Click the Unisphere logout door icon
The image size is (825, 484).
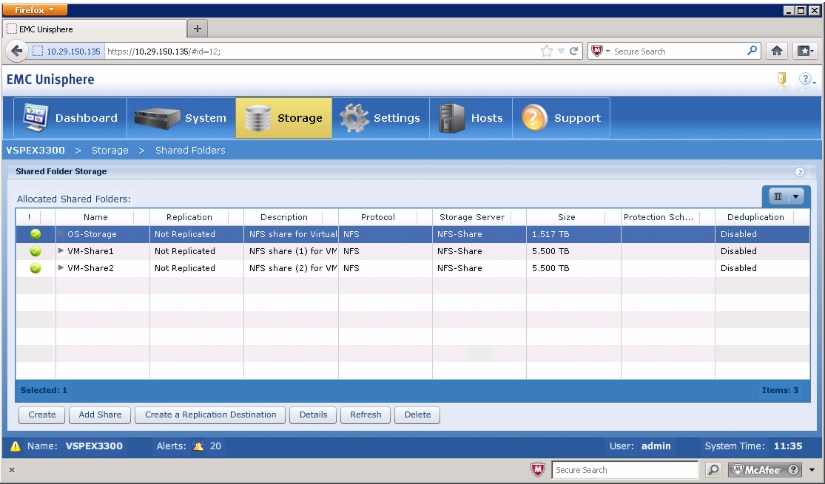pyautogui.click(x=781, y=79)
